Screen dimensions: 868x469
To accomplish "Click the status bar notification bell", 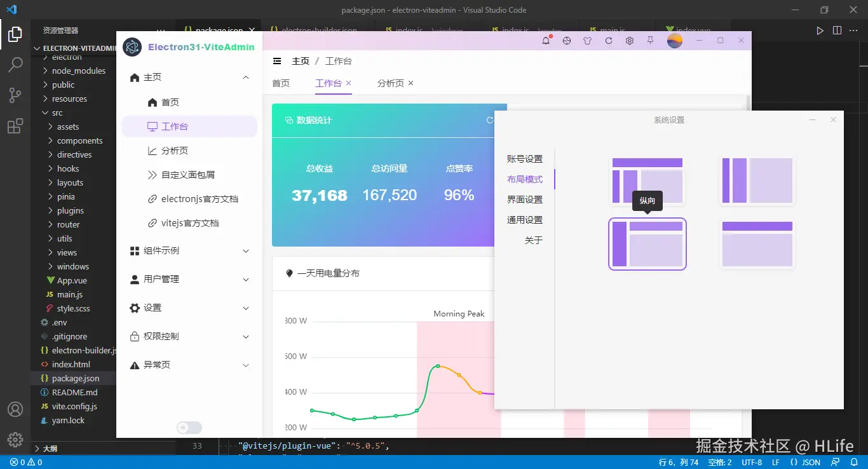I will click(854, 462).
